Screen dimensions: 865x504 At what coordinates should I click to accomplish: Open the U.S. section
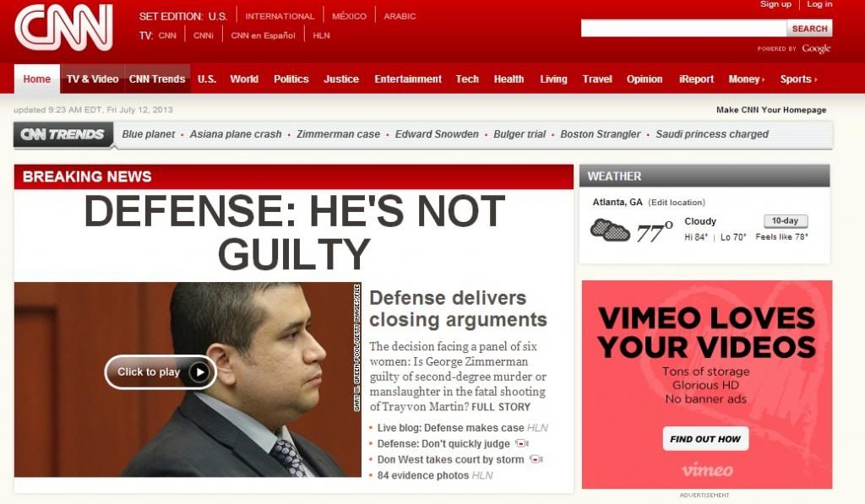[x=207, y=79]
